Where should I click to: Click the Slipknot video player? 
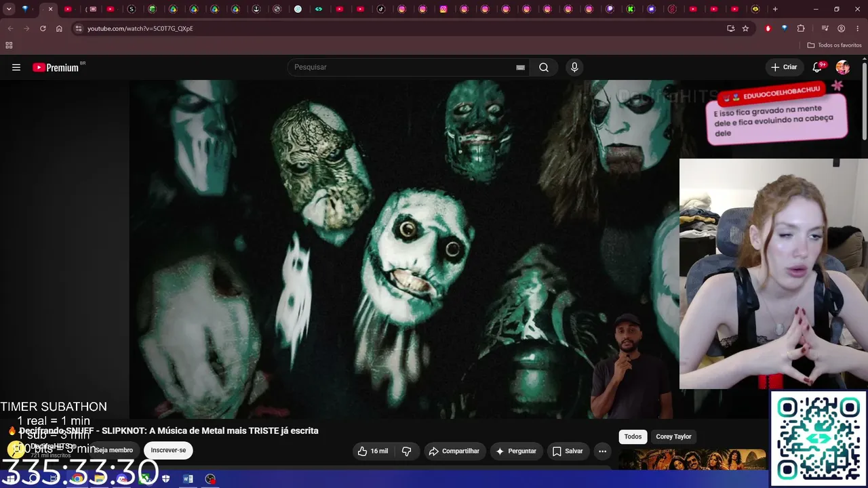pyautogui.click(x=404, y=249)
